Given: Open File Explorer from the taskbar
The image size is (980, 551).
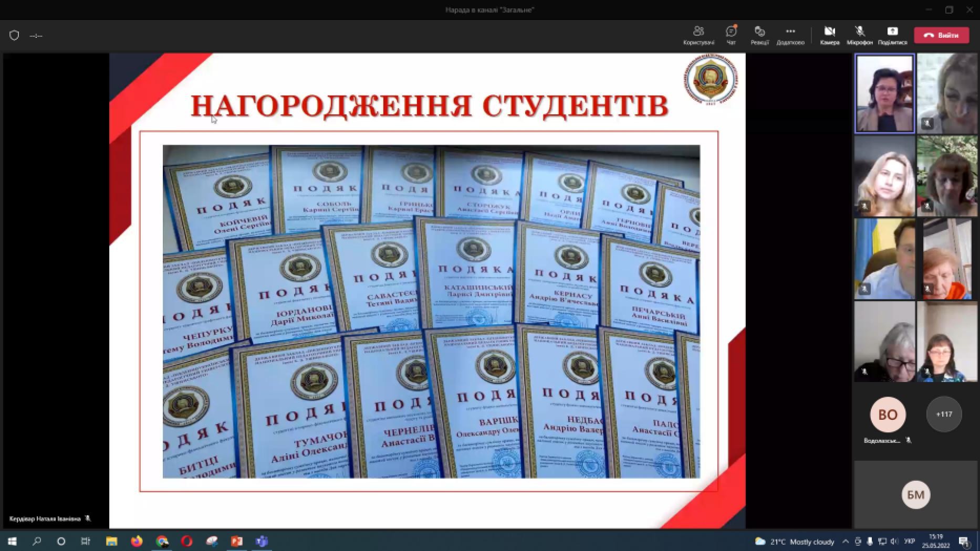Looking at the screenshot, I should tap(111, 541).
